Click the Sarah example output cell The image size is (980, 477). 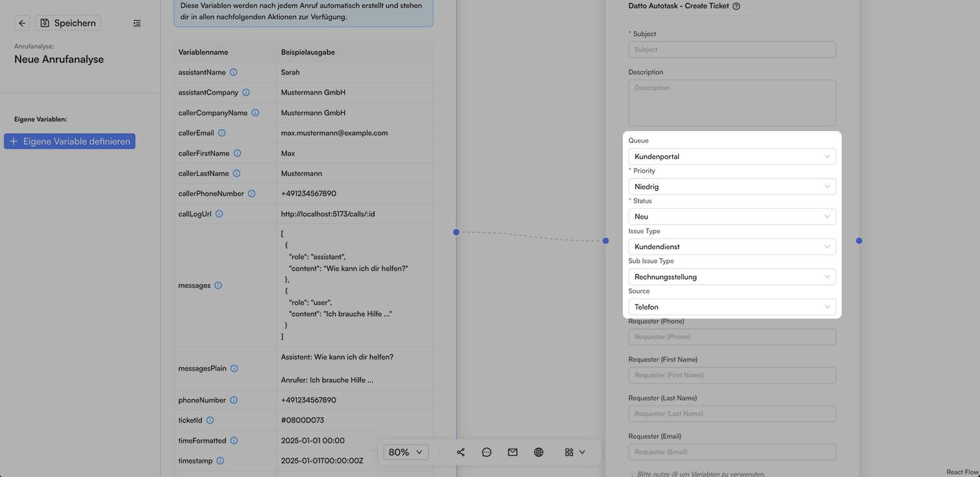[x=355, y=72]
